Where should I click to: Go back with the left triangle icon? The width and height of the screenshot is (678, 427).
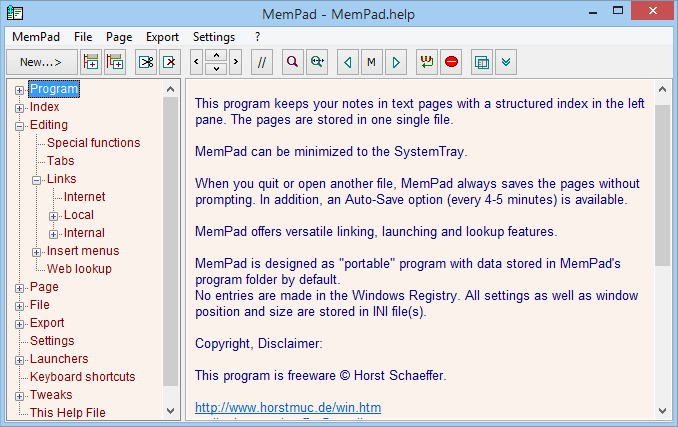click(348, 62)
